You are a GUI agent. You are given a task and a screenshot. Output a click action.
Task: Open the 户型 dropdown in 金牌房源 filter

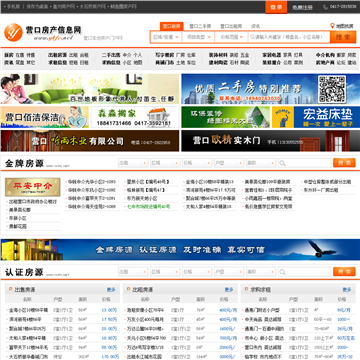(229, 163)
